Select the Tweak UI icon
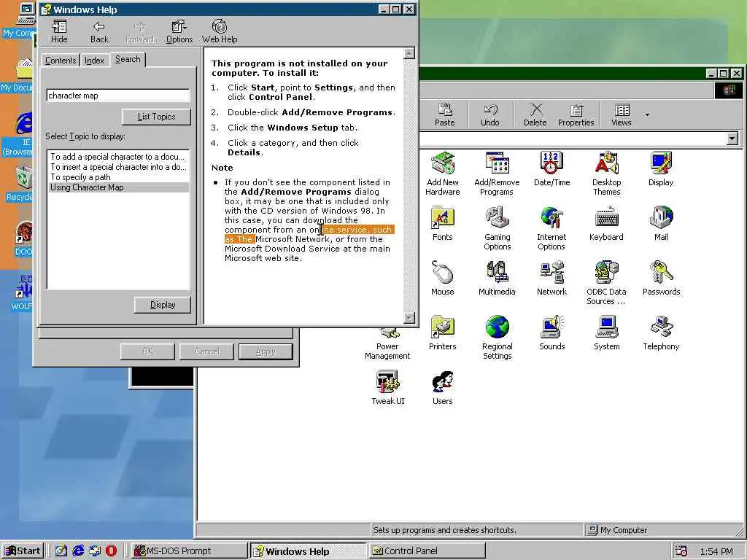Screen dimensions: 747x560 (388, 388)
